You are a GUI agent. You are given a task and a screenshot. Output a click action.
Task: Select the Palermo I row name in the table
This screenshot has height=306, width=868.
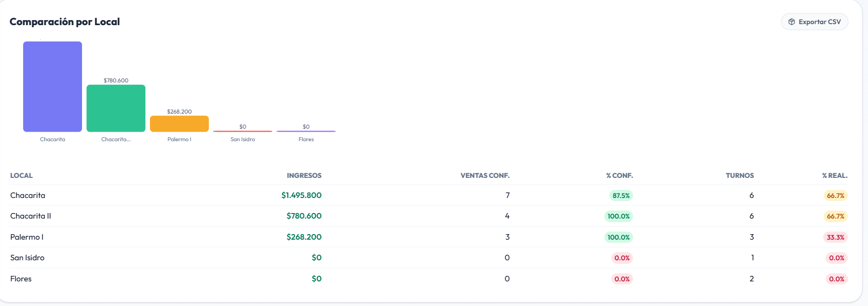(x=27, y=237)
